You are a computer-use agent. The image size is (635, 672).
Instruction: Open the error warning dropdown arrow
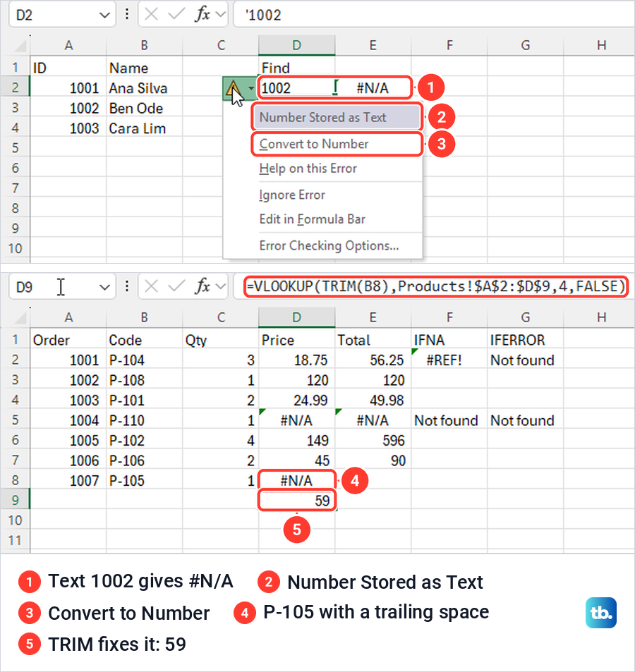point(250,89)
